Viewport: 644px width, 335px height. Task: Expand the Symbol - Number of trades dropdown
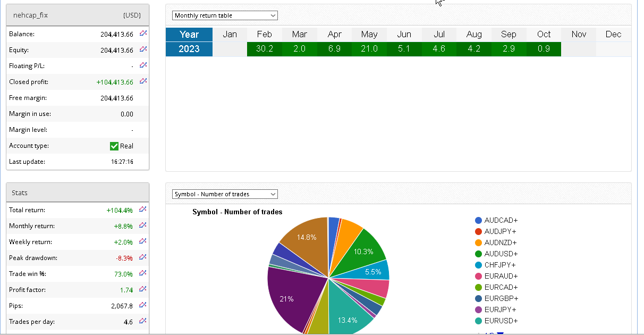225,194
